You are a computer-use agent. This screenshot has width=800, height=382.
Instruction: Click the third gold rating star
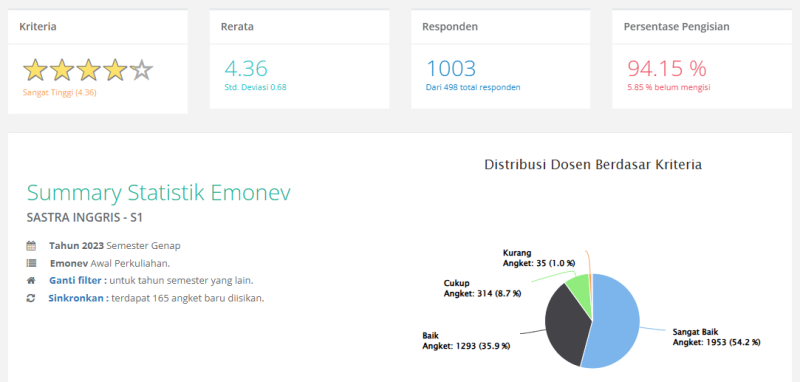(x=88, y=70)
